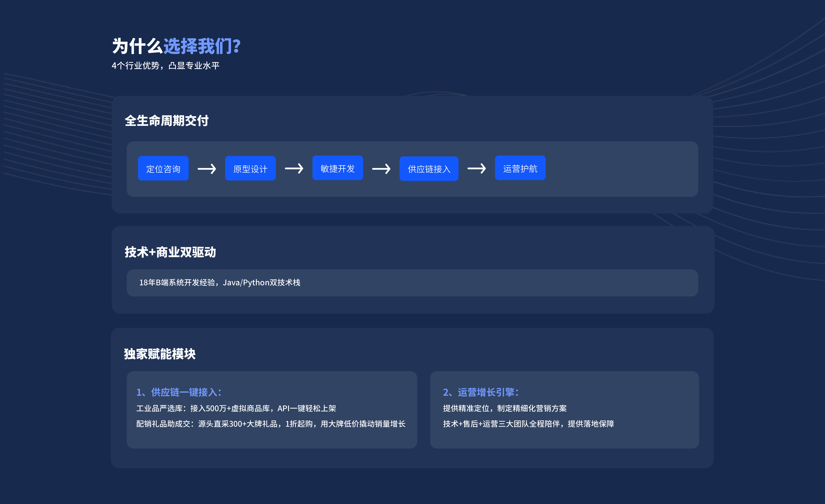Click arrow between 原型设计 and 敏捷开发
825x504 pixels.
tap(294, 168)
